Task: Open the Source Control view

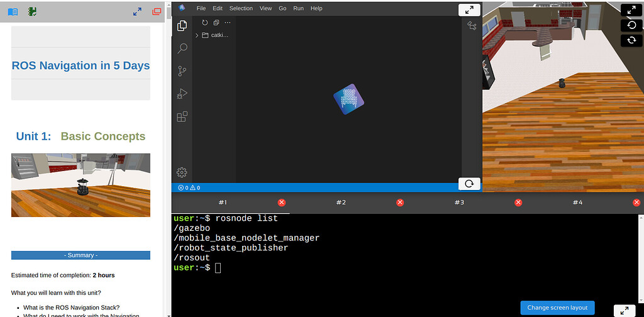Action: coord(182,71)
